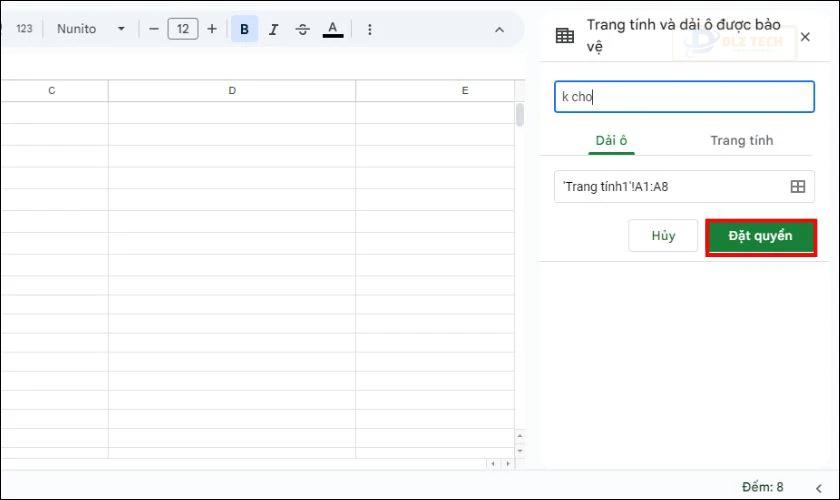840x500 pixels.
Task: Open the more options three-dot menu
Action: click(370, 29)
